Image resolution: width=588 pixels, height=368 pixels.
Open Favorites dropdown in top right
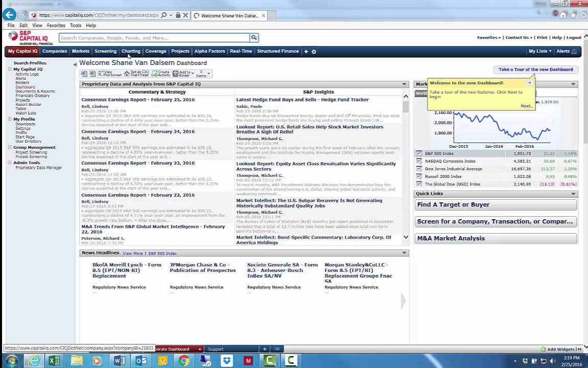(x=488, y=37)
